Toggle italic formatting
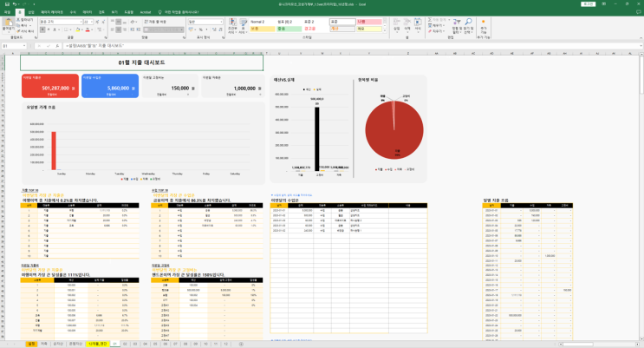 [49, 29]
